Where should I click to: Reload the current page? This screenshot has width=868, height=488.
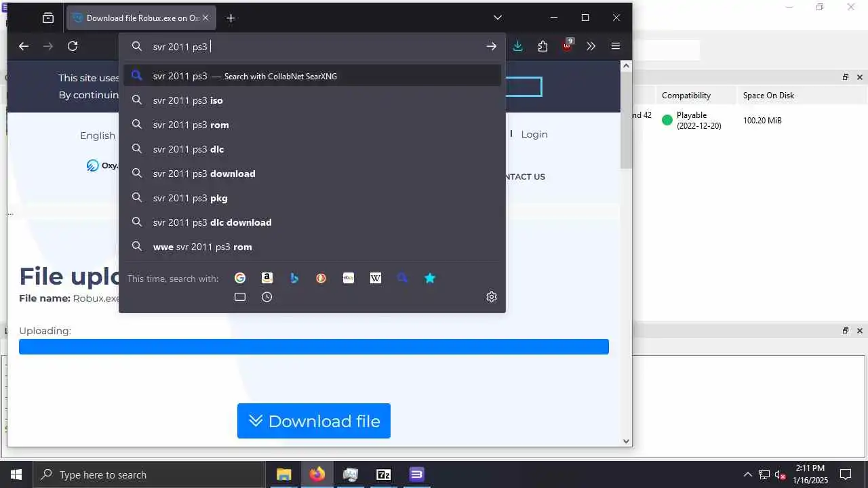click(73, 46)
